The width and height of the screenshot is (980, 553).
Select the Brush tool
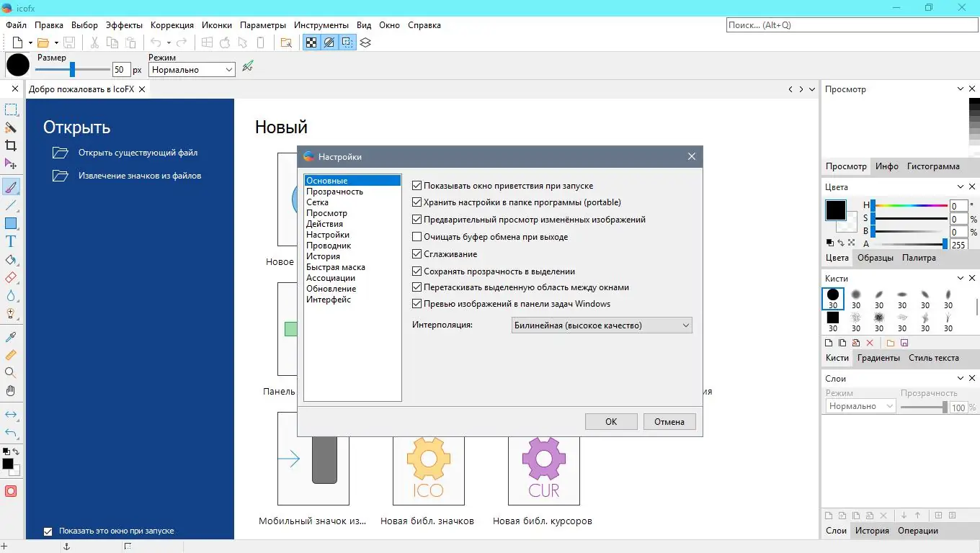pyautogui.click(x=10, y=186)
